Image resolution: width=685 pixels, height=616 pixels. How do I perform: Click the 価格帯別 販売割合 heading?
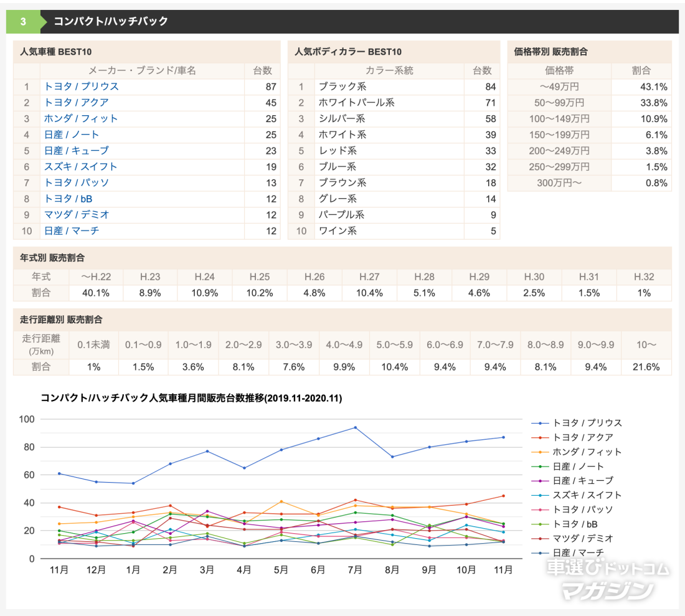pos(550,52)
